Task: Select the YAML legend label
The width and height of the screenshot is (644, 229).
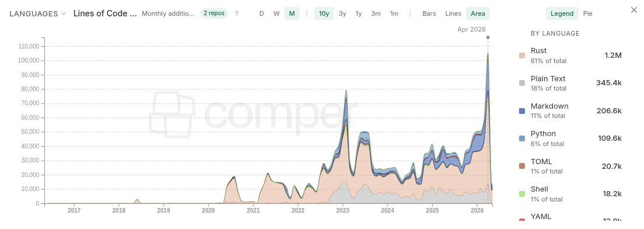Action: click(541, 217)
